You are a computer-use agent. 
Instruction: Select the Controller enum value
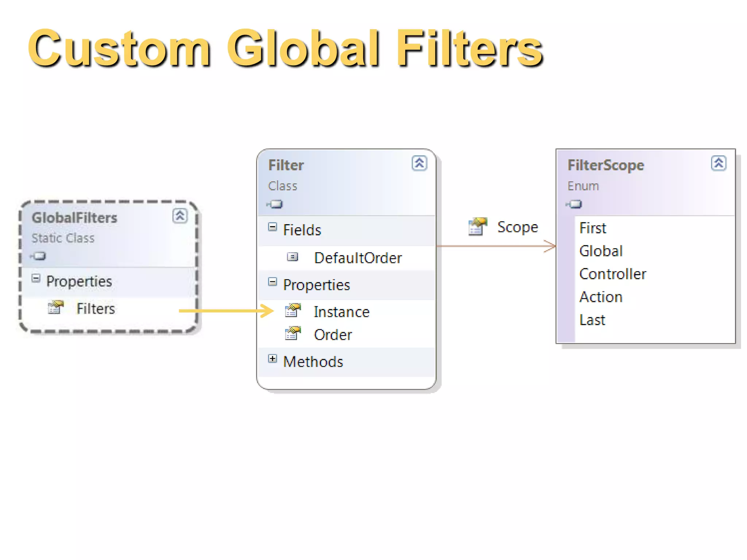point(613,274)
